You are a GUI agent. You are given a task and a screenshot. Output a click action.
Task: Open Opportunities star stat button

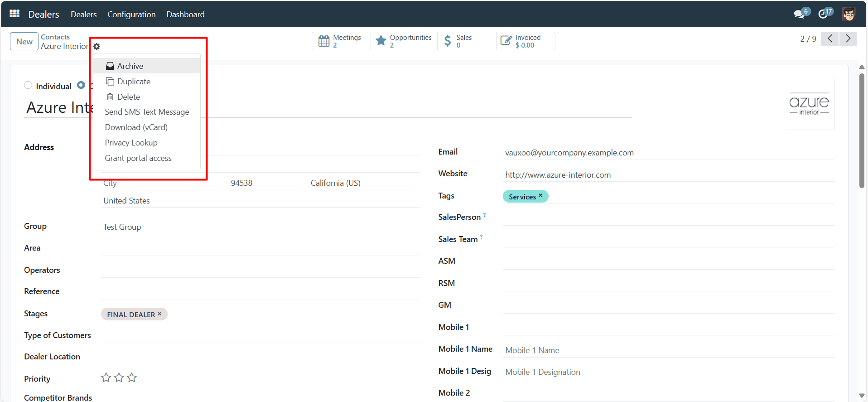pos(404,41)
